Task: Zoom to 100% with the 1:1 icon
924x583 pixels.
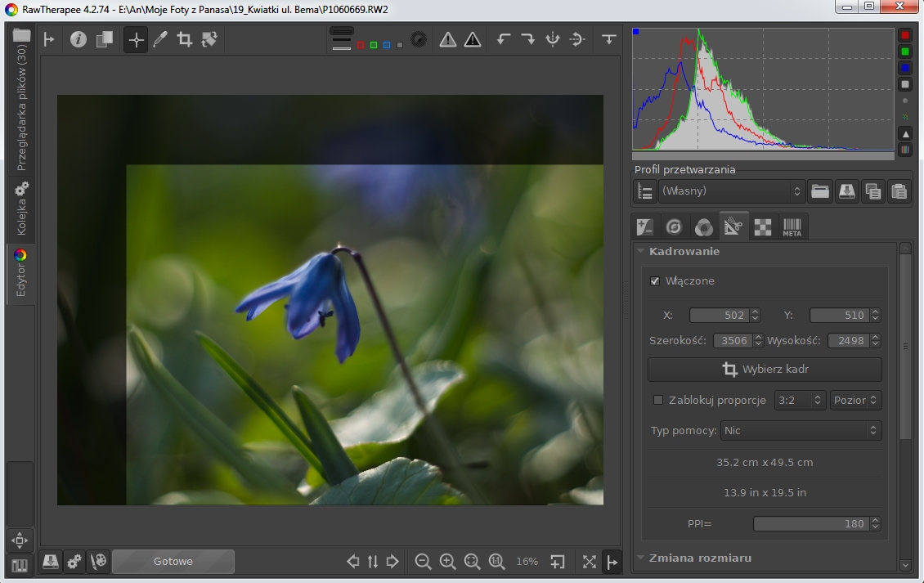Action: tap(496, 562)
